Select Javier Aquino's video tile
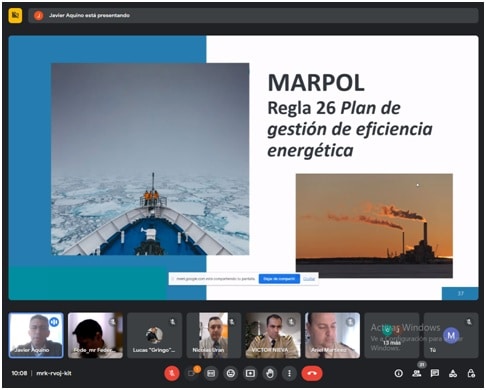486x390 pixels. click(x=36, y=335)
